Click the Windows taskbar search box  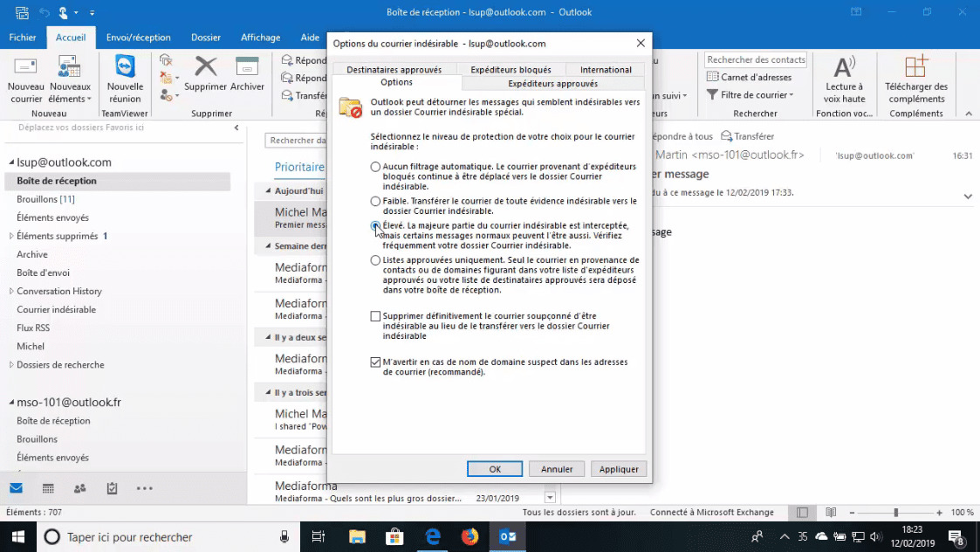coord(168,537)
